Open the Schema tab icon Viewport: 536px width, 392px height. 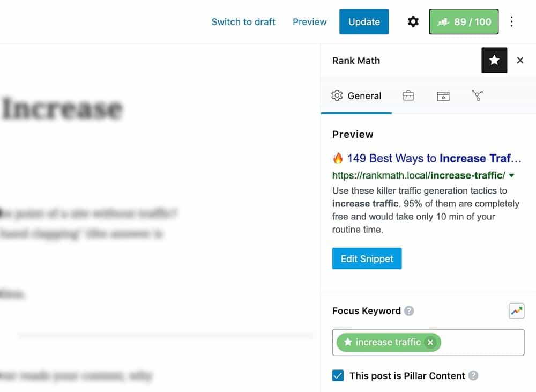pyautogui.click(x=443, y=96)
